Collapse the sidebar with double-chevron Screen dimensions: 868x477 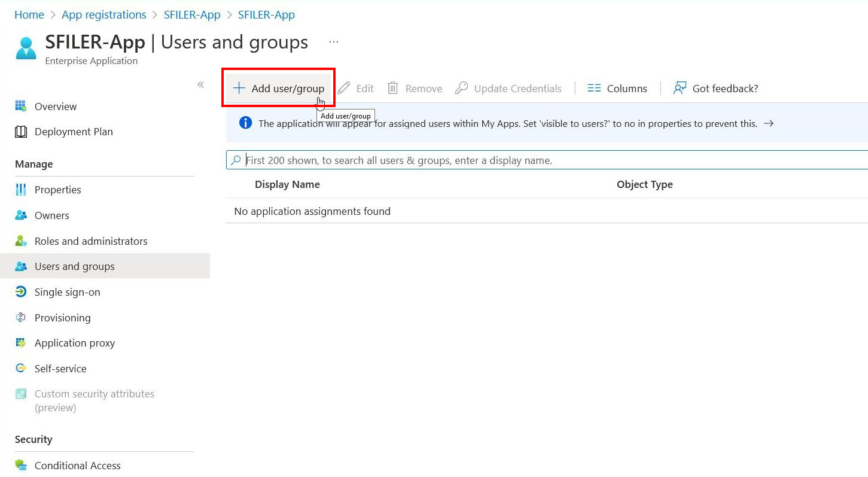[201, 85]
